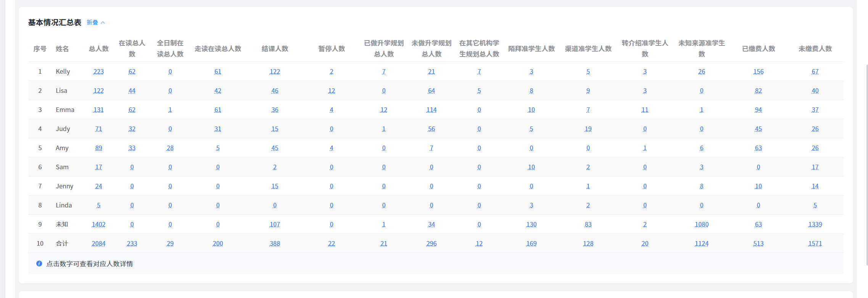This screenshot has width=868, height=298.
Task: Open 合计 未缴费人数 value 1571
Action: click(x=815, y=243)
